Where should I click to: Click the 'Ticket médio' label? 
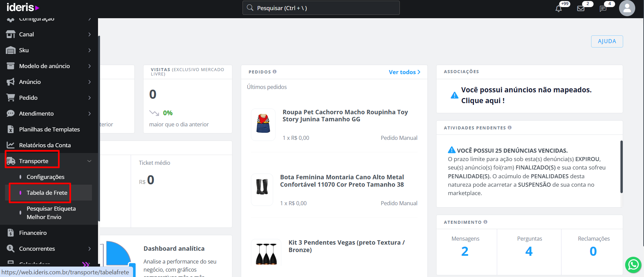[154, 163]
